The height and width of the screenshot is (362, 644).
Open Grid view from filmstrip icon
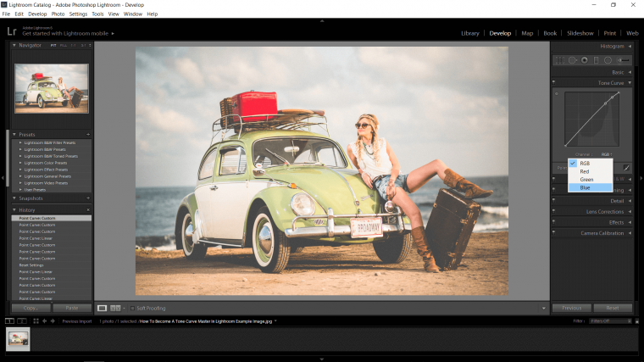[36, 321]
